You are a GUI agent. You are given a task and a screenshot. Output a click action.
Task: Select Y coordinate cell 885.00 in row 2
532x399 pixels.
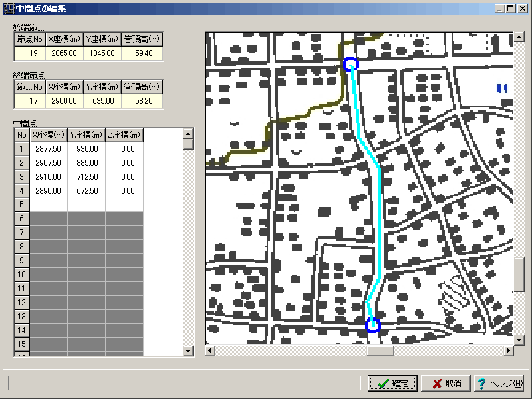(86, 163)
